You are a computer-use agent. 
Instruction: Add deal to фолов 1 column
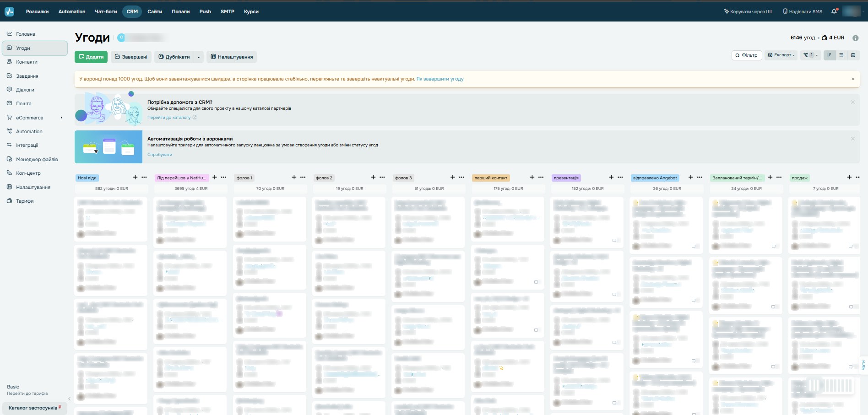click(294, 177)
